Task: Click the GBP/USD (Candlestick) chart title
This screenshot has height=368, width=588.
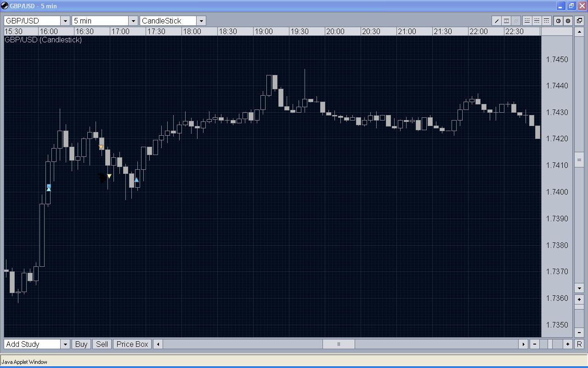Action: tap(43, 40)
